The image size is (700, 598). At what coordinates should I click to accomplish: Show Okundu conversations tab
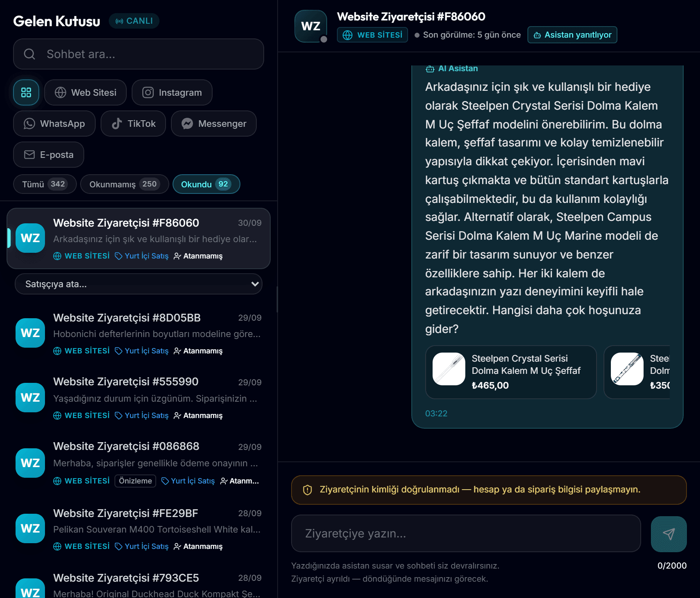(x=206, y=184)
